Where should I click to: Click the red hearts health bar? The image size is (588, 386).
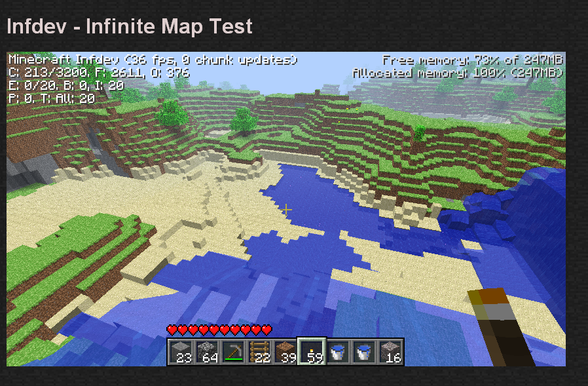(x=219, y=330)
